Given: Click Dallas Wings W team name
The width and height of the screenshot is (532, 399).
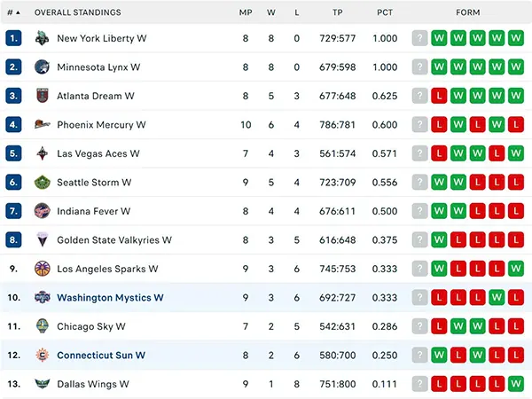Looking at the screenshot, I should point(93,385).
